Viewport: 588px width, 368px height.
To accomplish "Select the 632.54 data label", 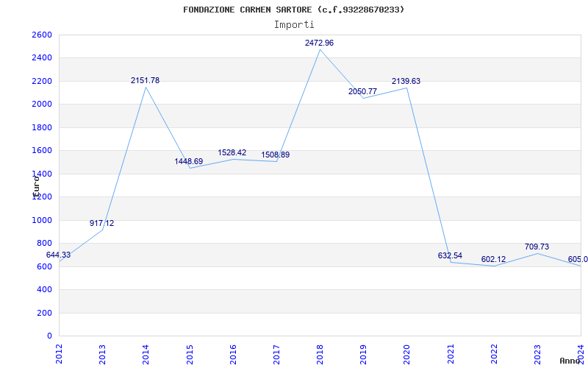I will [x=450, y=255].
